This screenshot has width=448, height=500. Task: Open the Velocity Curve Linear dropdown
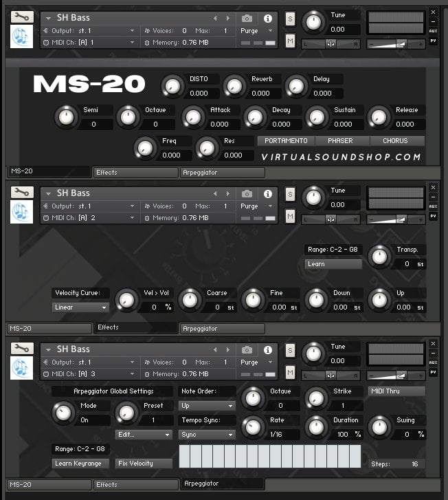click(80, 307)
